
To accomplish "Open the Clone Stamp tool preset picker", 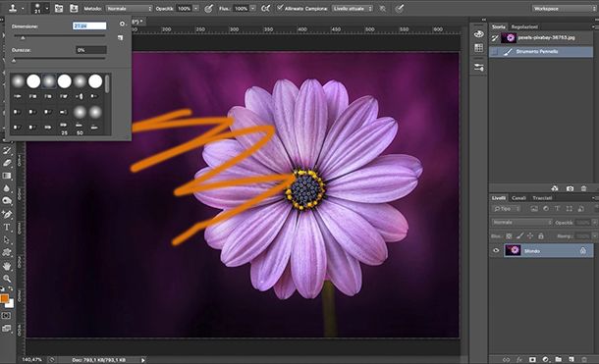I will pos(16,8).
